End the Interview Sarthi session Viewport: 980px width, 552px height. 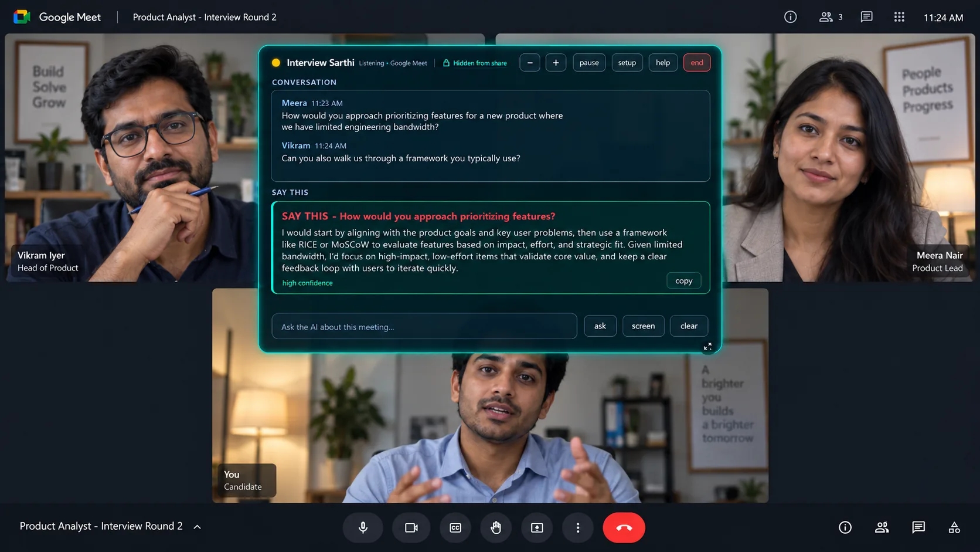coord(697,63)
